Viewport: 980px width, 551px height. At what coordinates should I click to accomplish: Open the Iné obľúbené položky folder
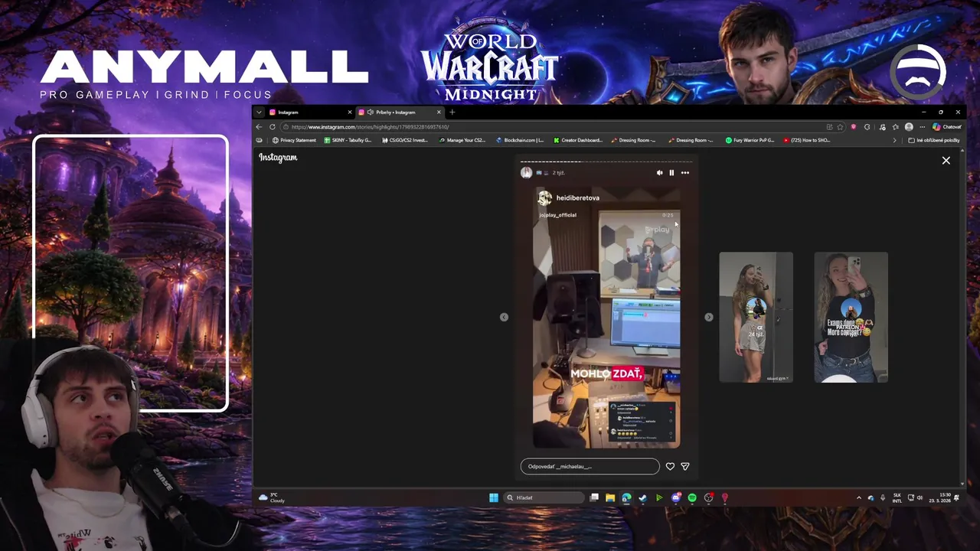tap(933, 141)
